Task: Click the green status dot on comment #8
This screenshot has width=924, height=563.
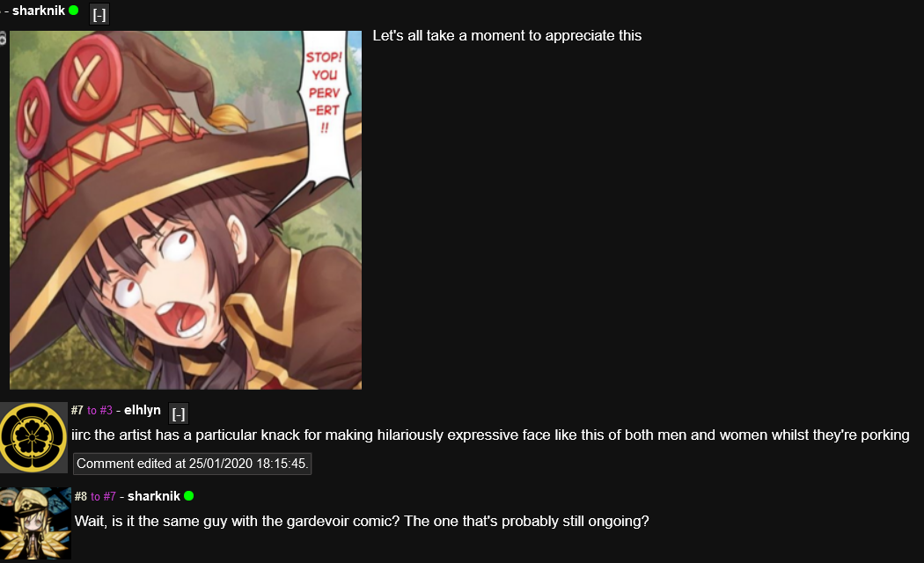Action: [188, 496]
